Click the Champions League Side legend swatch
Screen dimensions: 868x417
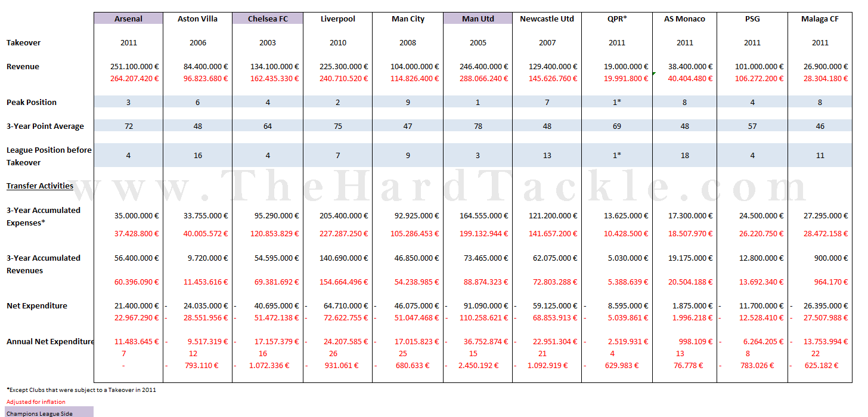[49, 413]
